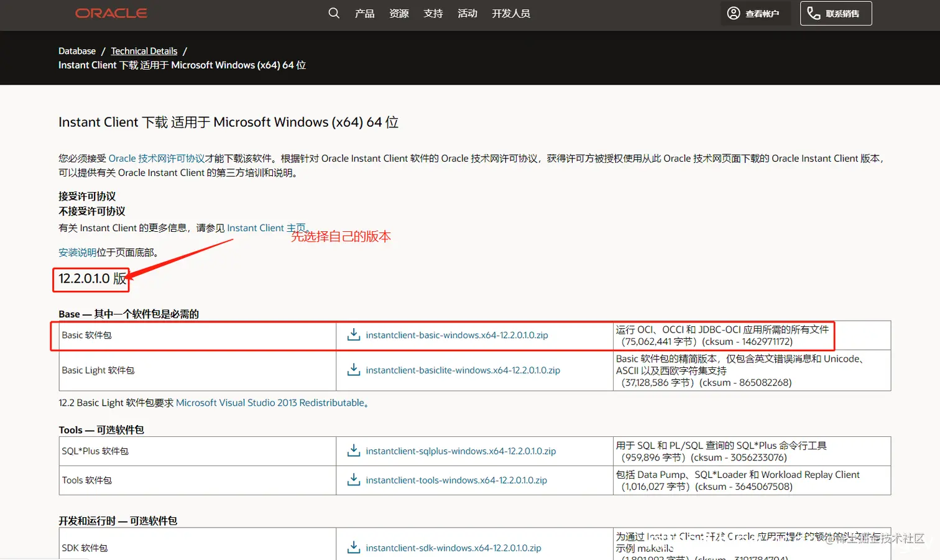
Task: Click the cksum - 3645067508 description cell
Action: pyautogui.click(x=752, y=480)
